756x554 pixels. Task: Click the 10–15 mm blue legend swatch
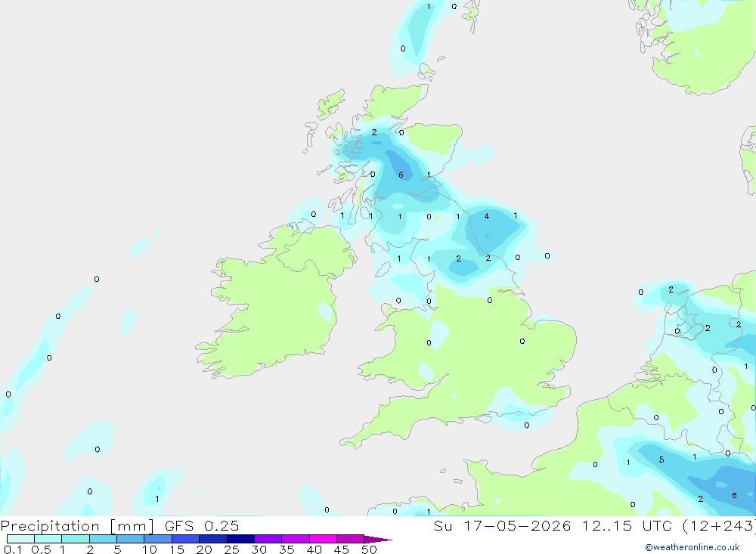[158, 539]
